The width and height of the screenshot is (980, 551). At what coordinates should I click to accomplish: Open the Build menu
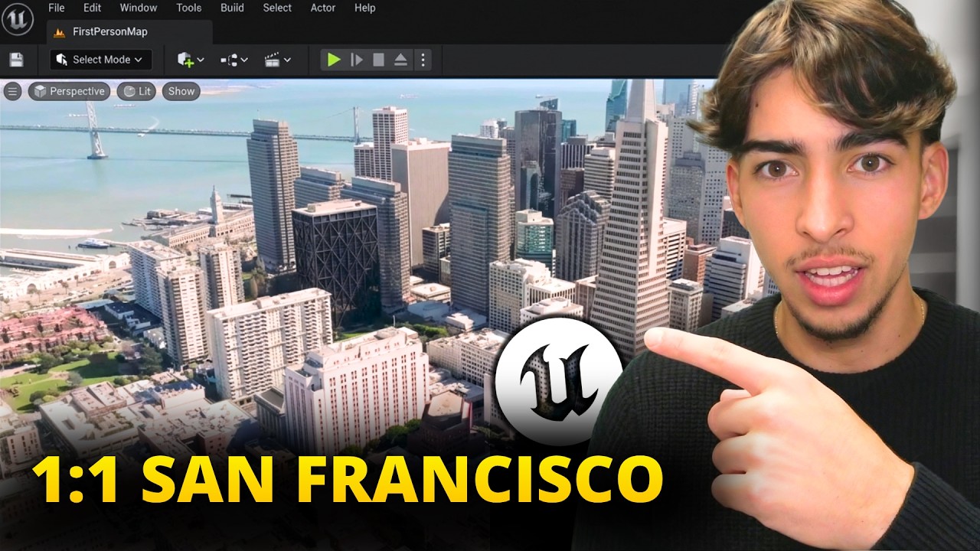point(232,8)
